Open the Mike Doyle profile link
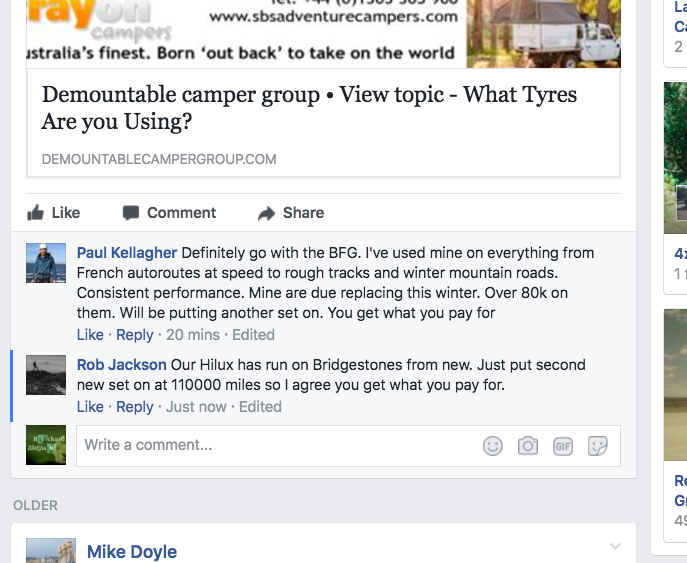Screen dimensions: 687x563 (x=132, y=552)
